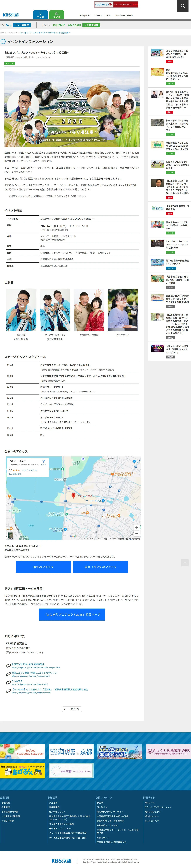The image size is (191, 868).
Task: Open the search magnifier icon
Action: point(183,6)
